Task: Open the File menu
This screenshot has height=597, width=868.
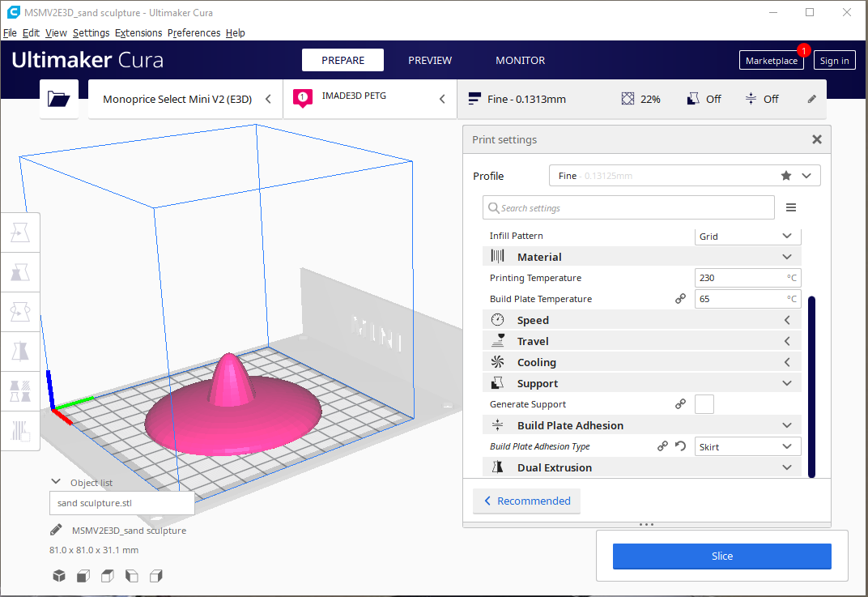Action: pos(10,32)
